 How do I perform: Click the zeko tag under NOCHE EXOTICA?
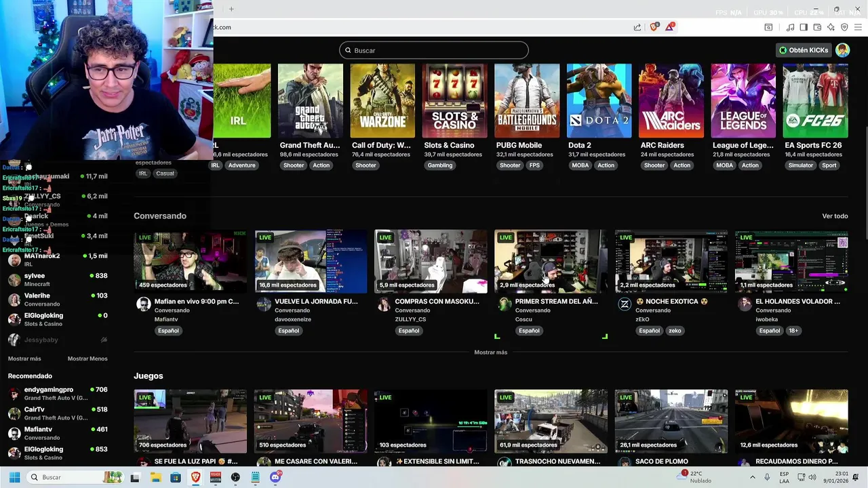coord(675,331)
